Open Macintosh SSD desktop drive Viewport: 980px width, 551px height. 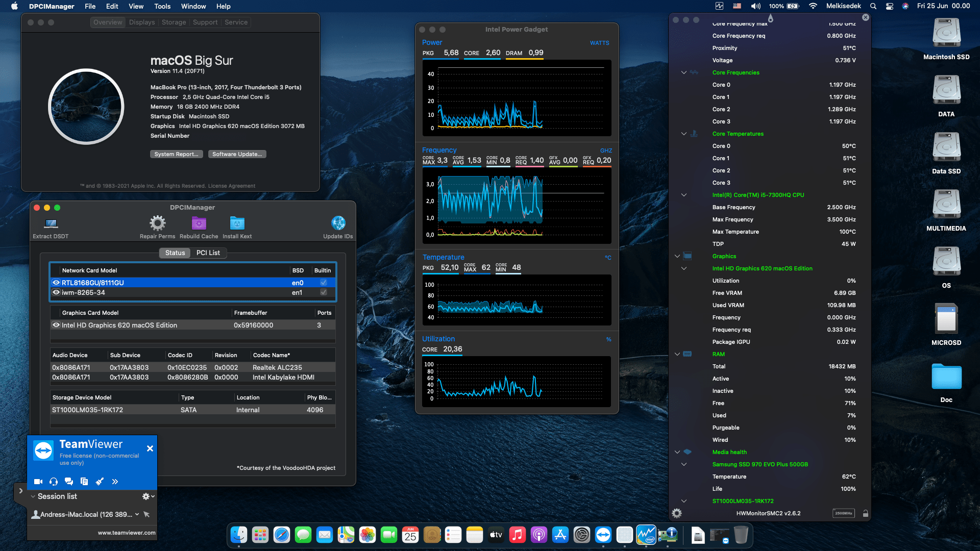[946, 34]
